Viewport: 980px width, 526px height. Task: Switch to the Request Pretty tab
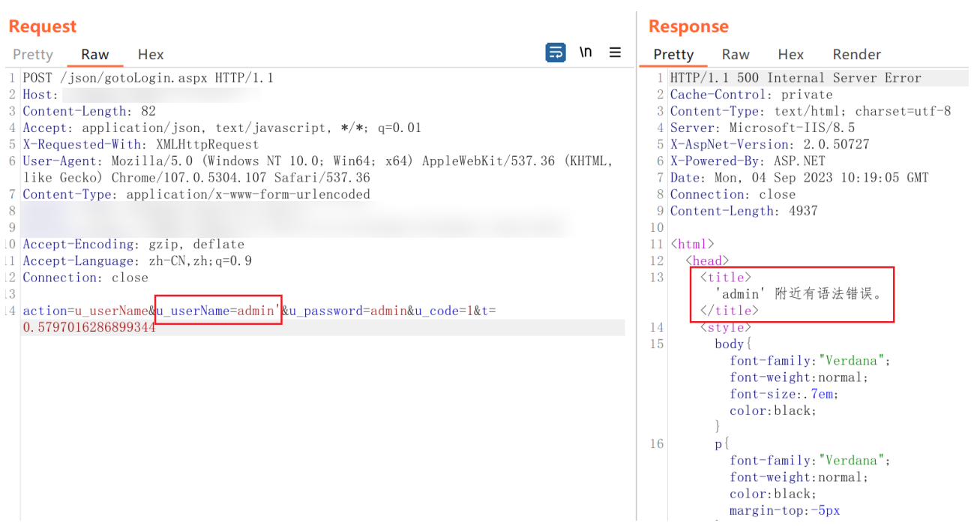33,55
